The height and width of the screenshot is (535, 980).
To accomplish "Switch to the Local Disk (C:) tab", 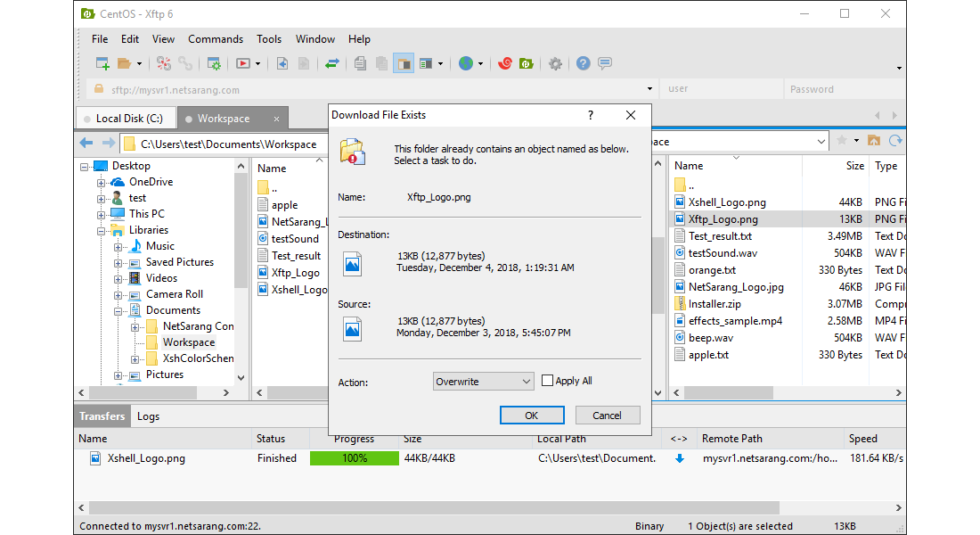I will 125,119.
